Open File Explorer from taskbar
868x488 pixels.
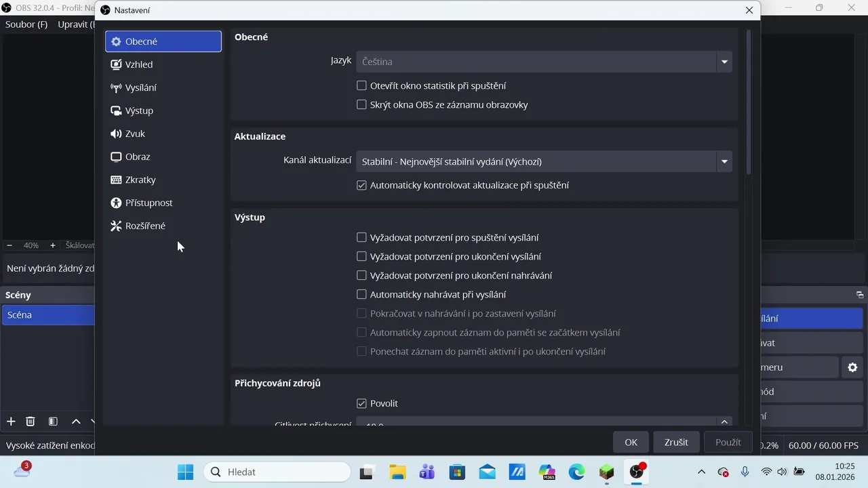[x=397, y=472]
